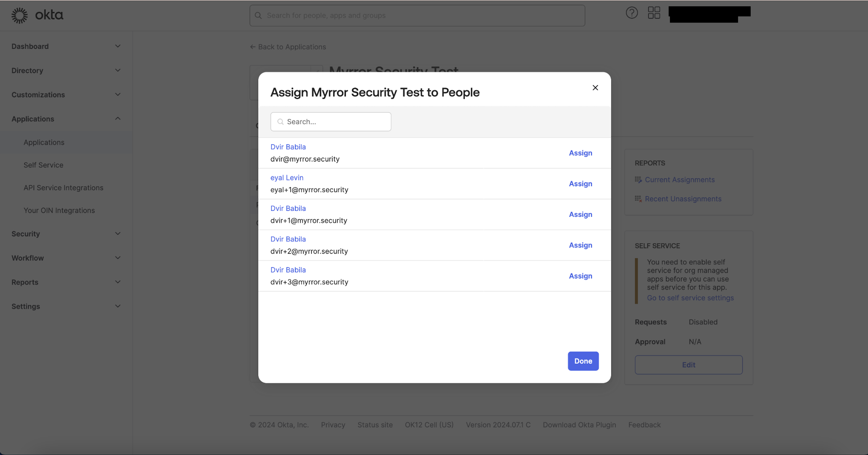
Task: Select the Directory sidebar label
Action: point(27,70)
